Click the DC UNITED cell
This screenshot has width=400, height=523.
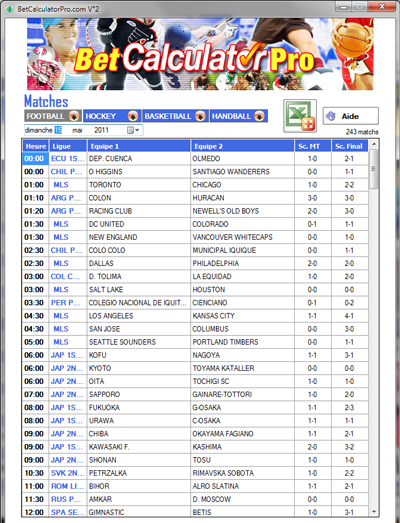point(139,224)
